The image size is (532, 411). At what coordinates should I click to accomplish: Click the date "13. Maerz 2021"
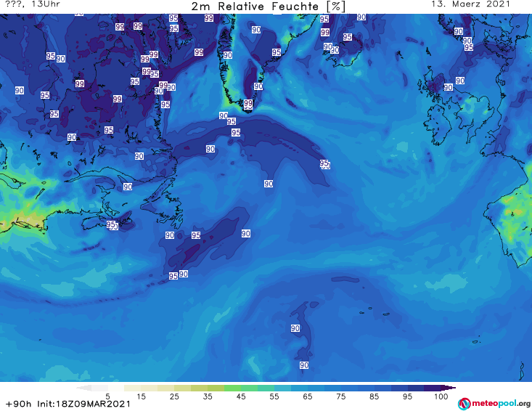(470, 4)
